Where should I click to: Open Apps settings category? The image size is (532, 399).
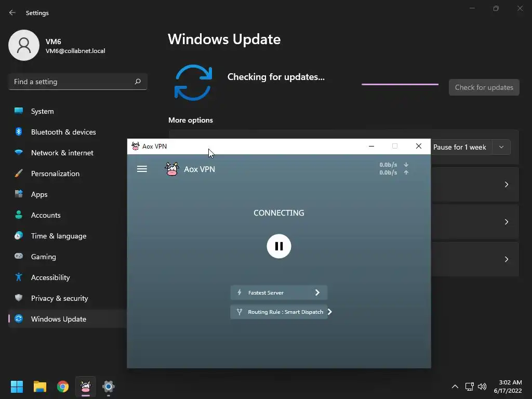coord(68,194)
